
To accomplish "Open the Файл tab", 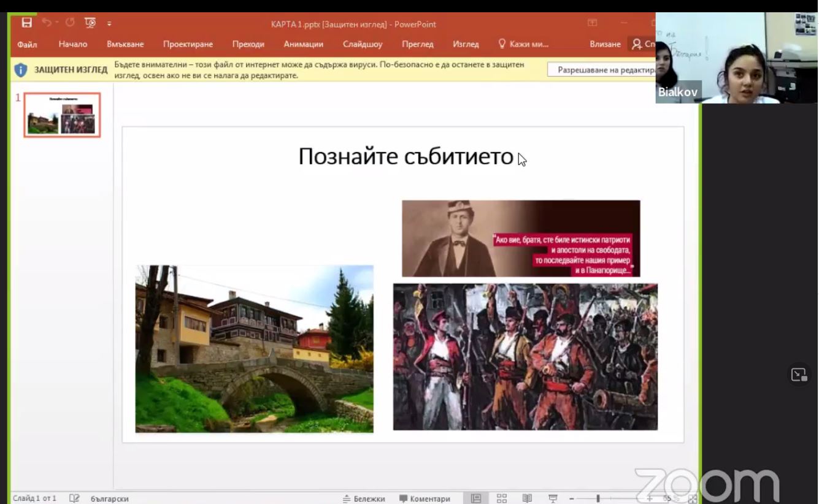I will 27,44.
